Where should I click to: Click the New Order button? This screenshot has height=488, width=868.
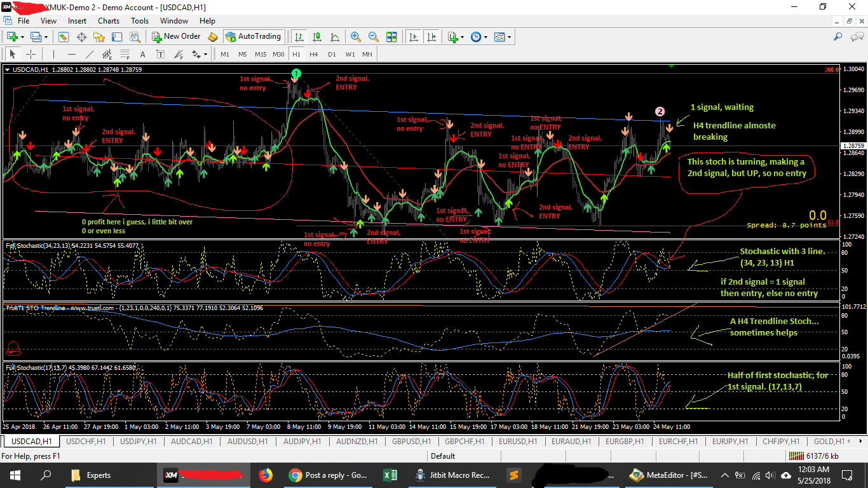[176, 37]
